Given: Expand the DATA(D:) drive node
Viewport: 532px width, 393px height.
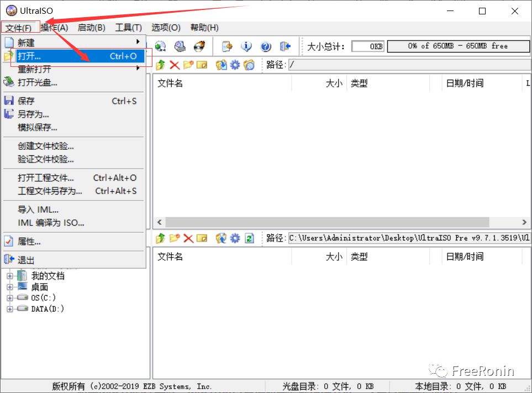Looking at the screenshot, I should (10, 309).
